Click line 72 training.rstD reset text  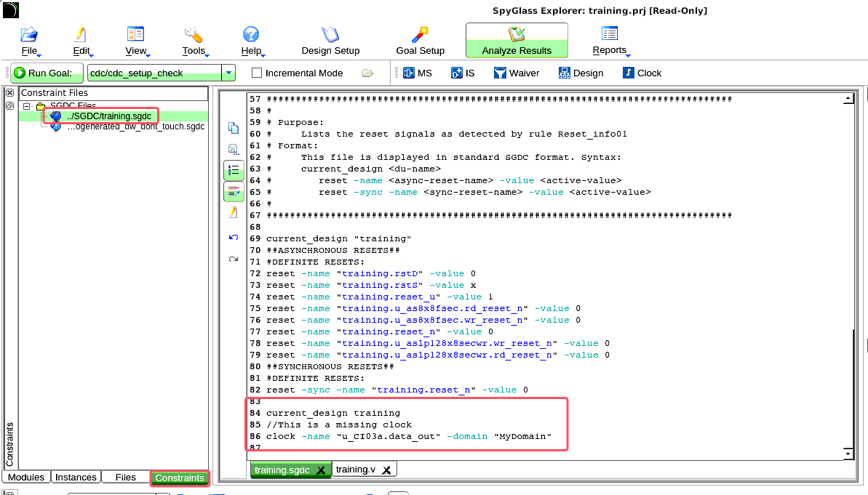pyautogui.click(x=371, y=274)
